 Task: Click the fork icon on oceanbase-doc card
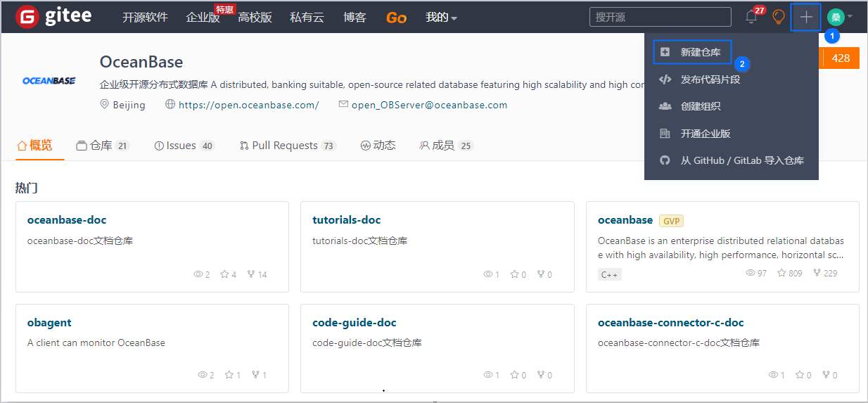click(251, 274)
